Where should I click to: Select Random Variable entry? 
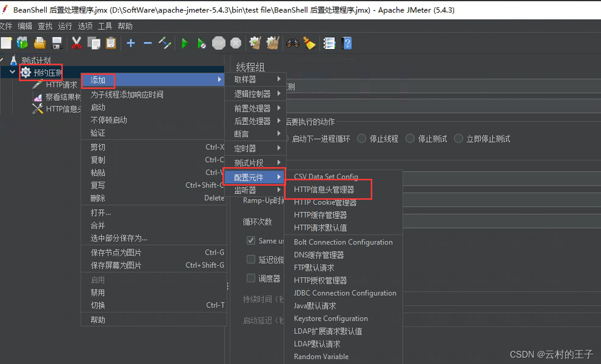343,357
